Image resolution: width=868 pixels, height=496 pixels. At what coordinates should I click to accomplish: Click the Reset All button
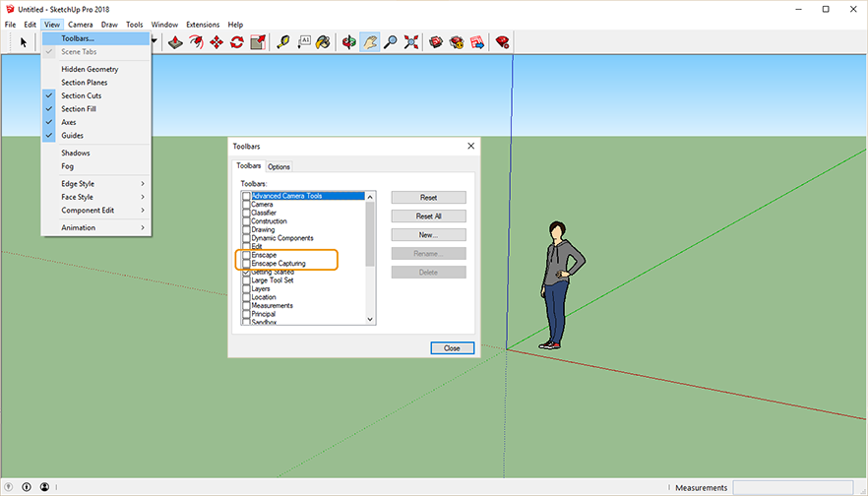pyautogui.click(x=428, y=217)
